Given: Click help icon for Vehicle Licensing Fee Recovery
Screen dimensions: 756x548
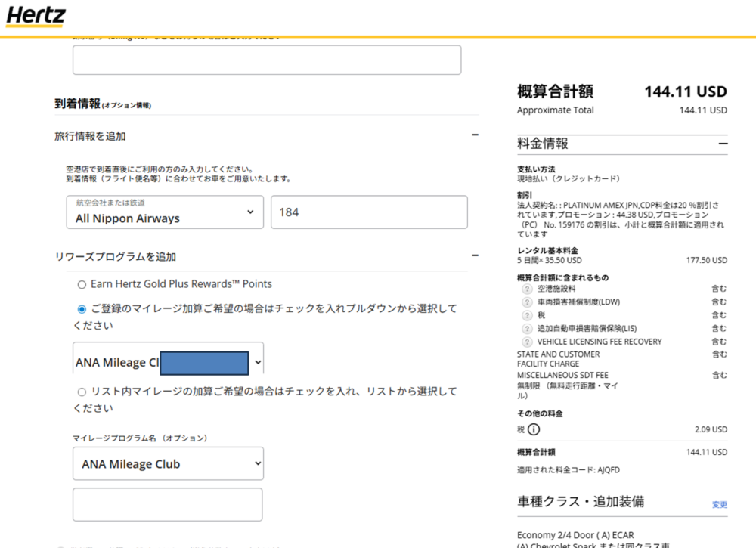Looking at the screenshot, I should [527, 342].
